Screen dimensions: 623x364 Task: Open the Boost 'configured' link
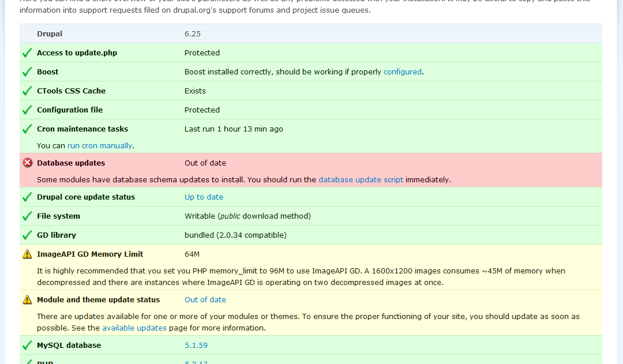tap(403, 72)
